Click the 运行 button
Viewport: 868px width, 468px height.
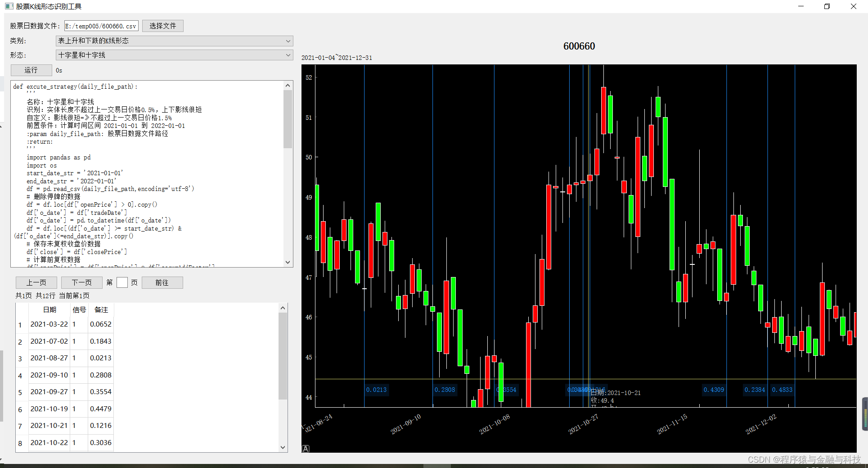point(31,70)
